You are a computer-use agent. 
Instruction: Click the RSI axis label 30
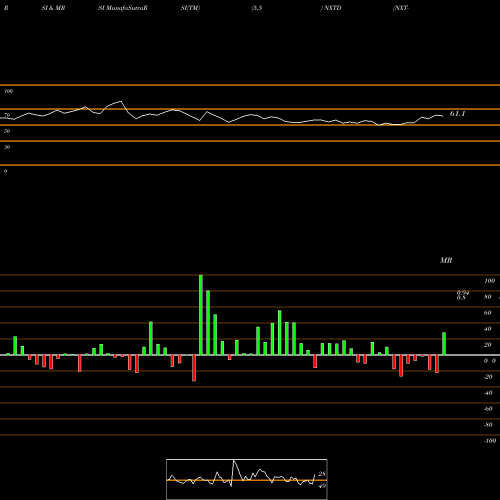7,147
